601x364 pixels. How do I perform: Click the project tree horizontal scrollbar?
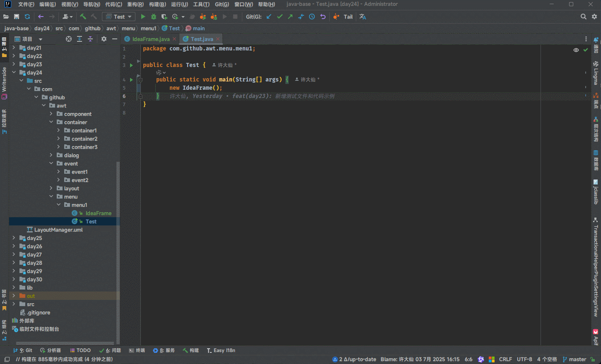pyautogui.click(x=65, y=343)
